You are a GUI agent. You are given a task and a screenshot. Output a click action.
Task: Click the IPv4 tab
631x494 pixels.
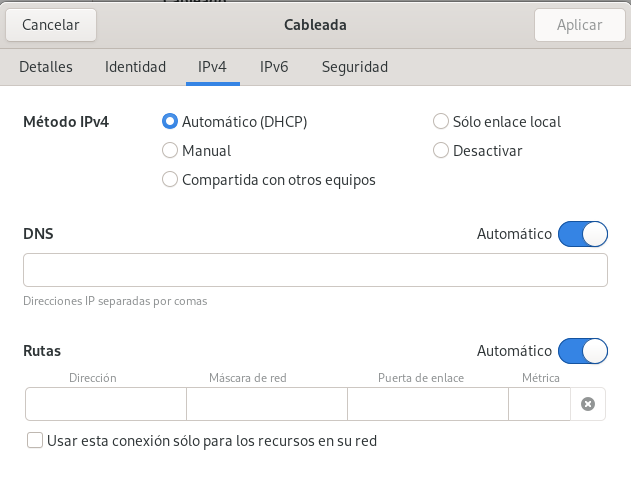212,67
